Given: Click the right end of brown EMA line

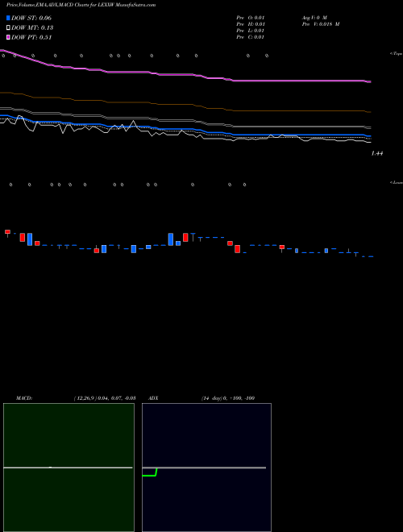Looking at the screenshot, I should 369,111.
